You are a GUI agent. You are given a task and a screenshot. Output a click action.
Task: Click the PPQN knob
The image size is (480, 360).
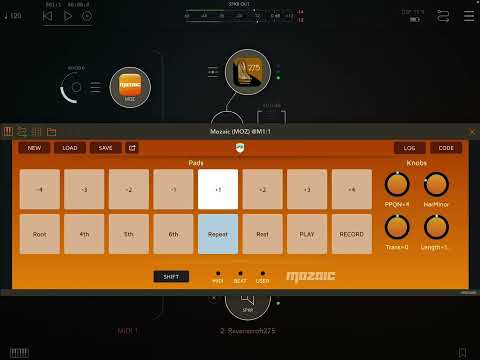click(397, 184)
